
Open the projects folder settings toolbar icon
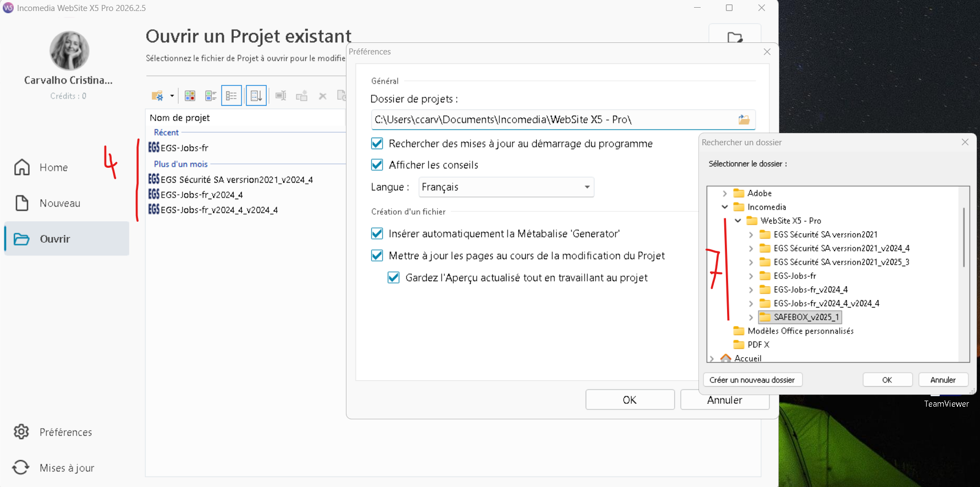coord(157,96)
